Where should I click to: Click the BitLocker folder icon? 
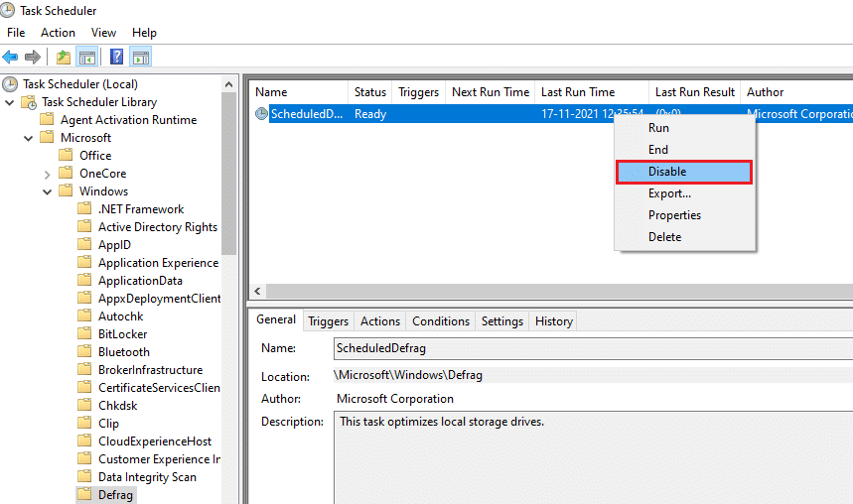(x=84, y=333)
